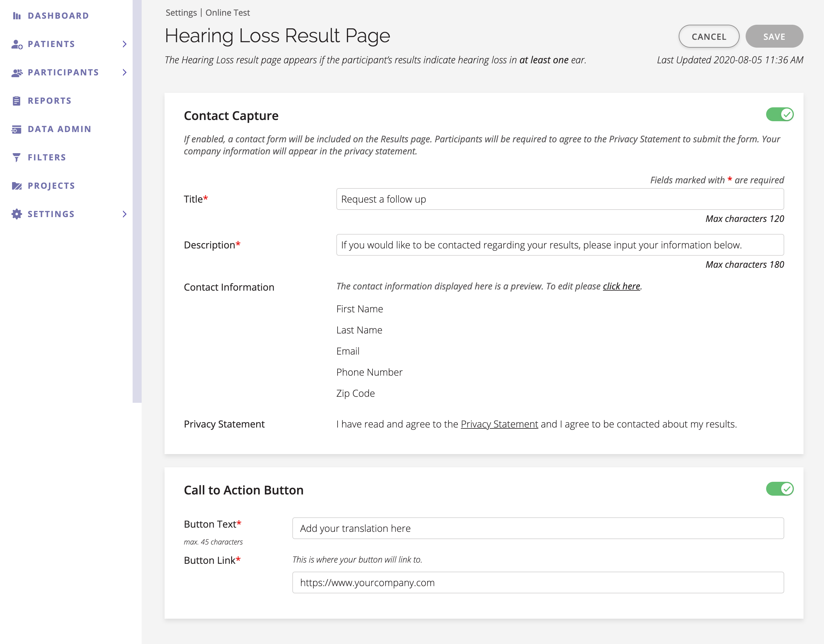The width and height of the screenshot is (824, 644).
Task: Click 'This is where your button will link to.'
Action: click(x=357, y=560)
